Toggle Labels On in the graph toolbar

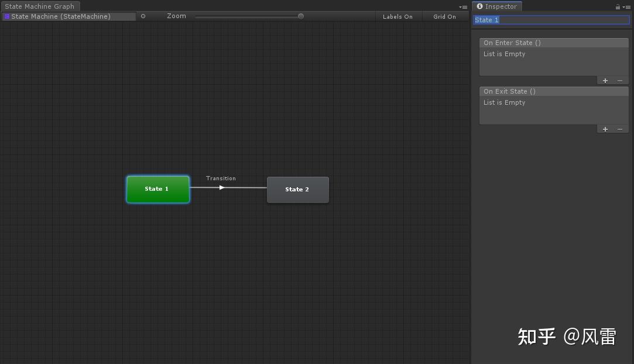click(398, 16)
